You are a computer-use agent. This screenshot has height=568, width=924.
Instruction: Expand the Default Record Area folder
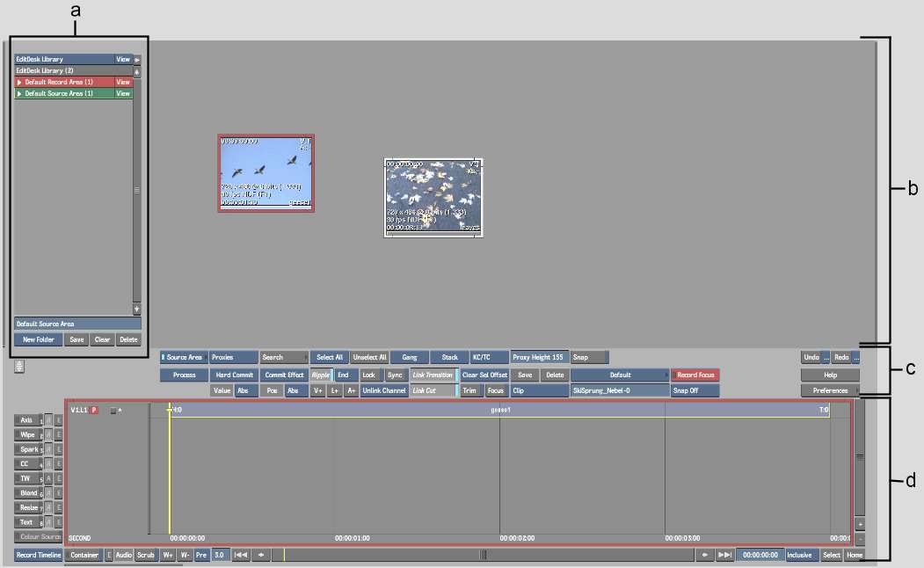coord(19,82)
